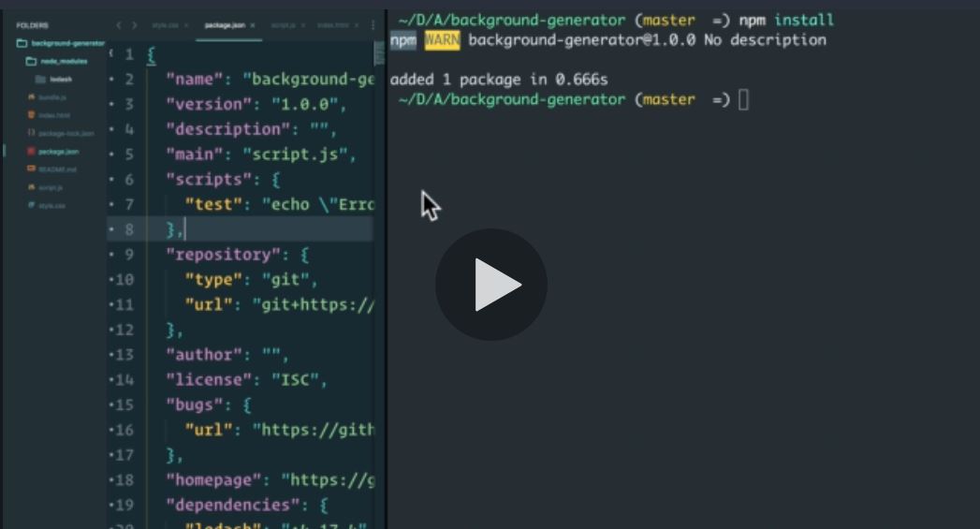Select the package.json tab
Image resolution: width=980 pixels, height=529 pixels.
(225, 25)
